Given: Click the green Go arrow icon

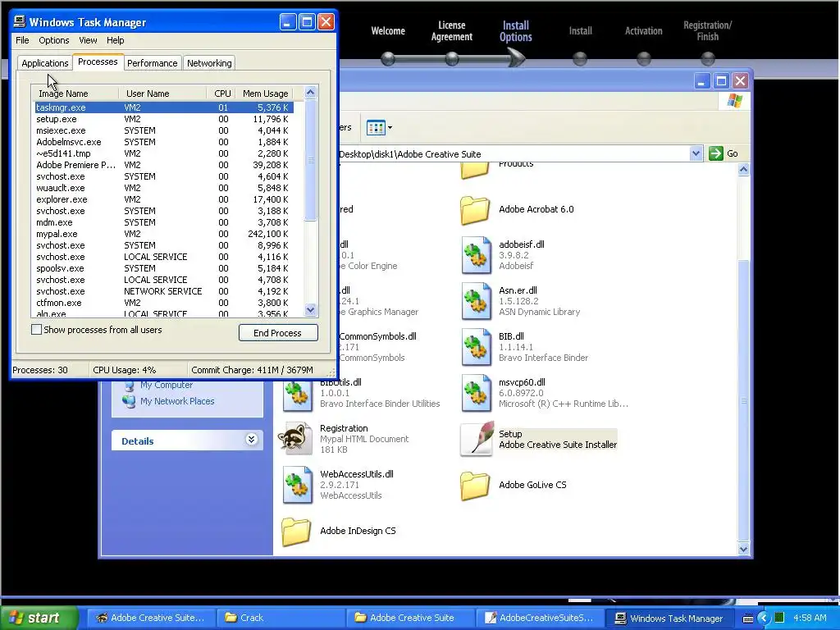Looking at the screenshot, I should pos(715,153).
